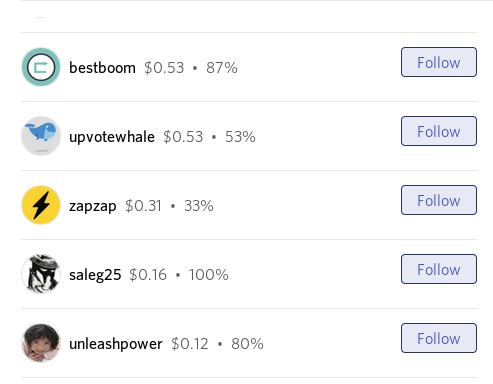
Task: Click upvotewhale's blue whale avatar
Action: [41, 136]
